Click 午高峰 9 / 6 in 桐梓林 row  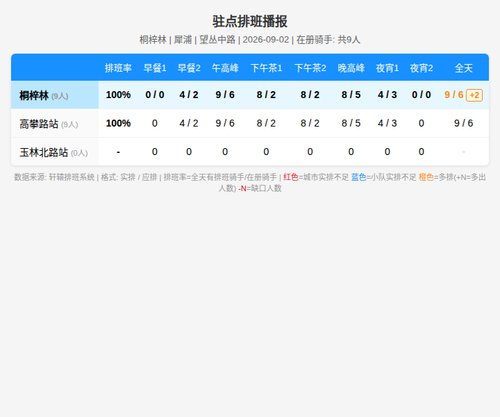(225, 95)
